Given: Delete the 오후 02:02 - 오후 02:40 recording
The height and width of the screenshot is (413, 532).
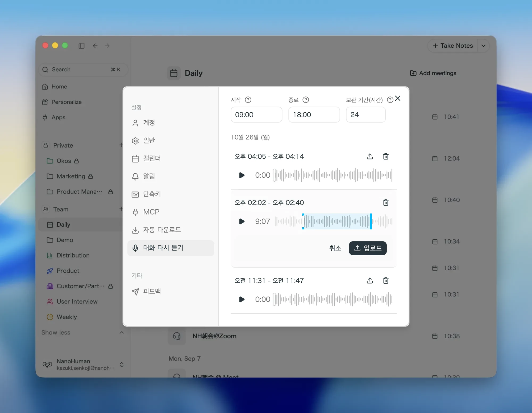Looking at the screenshot, I should tap(386, 203).
